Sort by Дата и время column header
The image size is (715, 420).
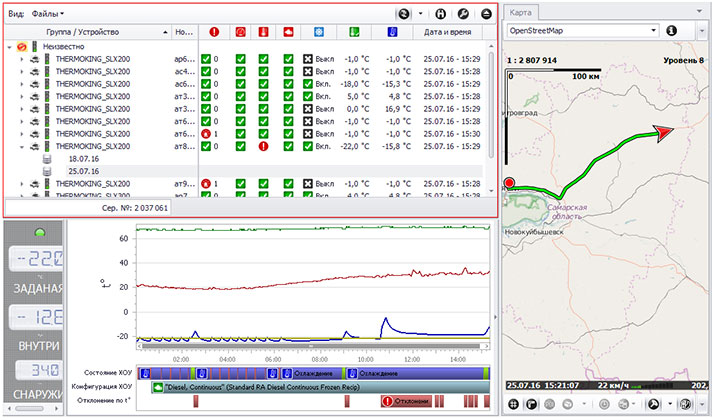tap(447, 33)
